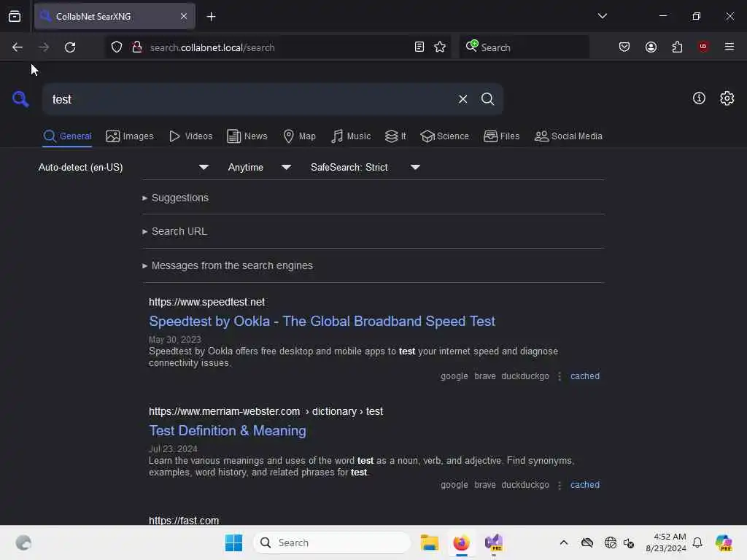Click the Jul 23, 2024 date
This screenshot has height=560, width=747.
click(x=173, y=448)
